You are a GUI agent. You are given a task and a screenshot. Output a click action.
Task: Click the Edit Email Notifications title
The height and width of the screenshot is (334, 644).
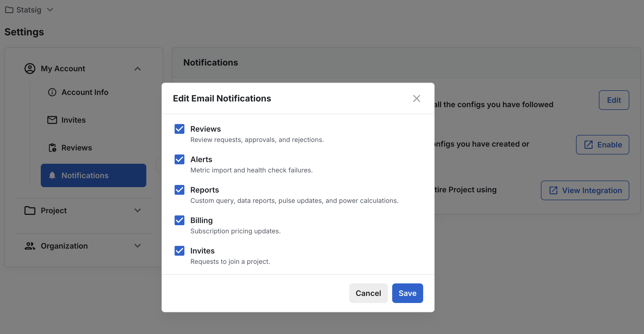(x=222, y=98)
